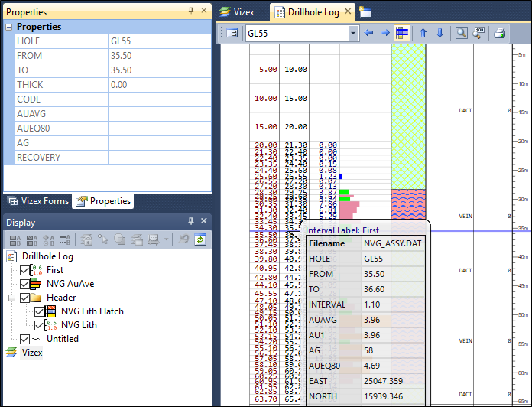Click the magnifier zoom icon
The image size is (532, 407).
click(461, 33)
